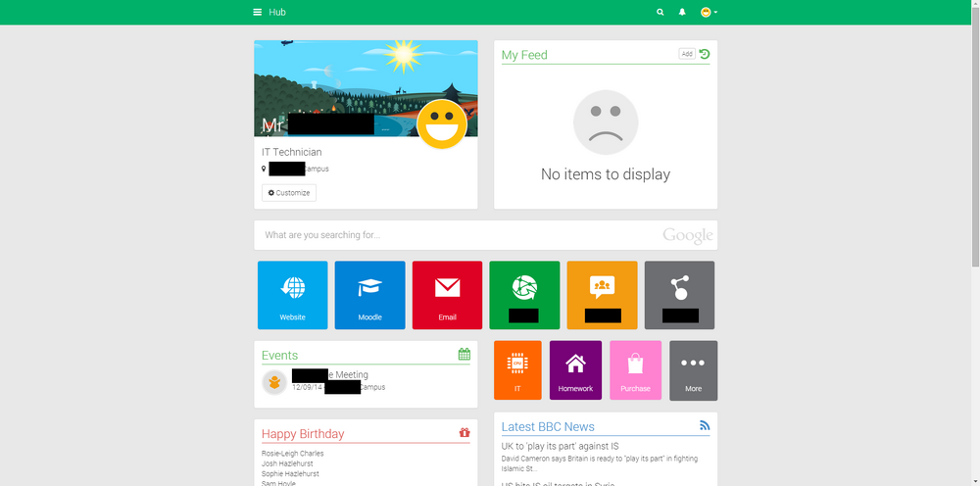Click the search magnifier icon in header
The height and width of the screenshot is (486, 980).
tap(660, 12)
